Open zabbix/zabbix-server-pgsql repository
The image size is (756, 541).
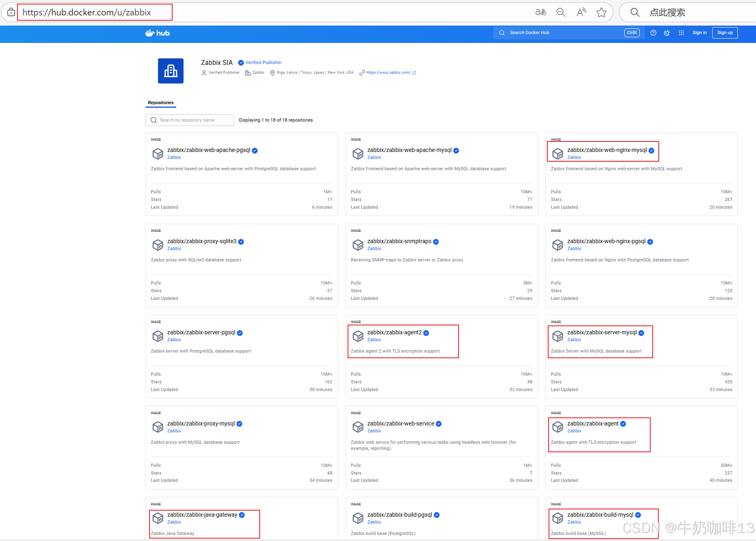(x=201, y=332)
